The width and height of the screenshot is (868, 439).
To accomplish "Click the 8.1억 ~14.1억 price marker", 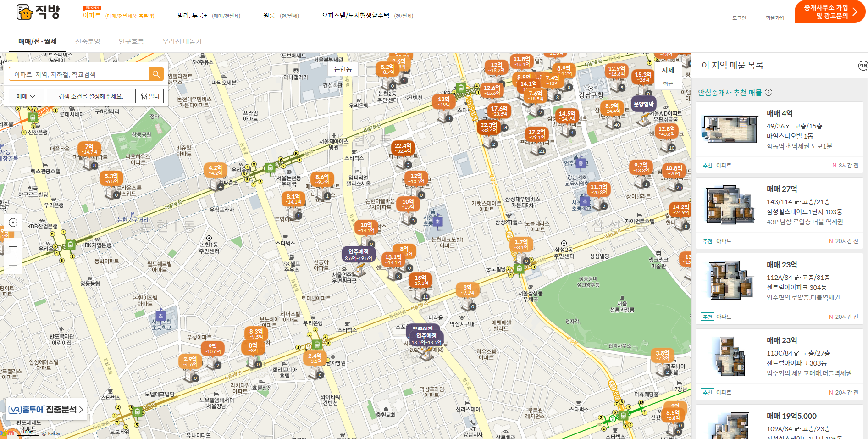I will (x=293, y=199).
